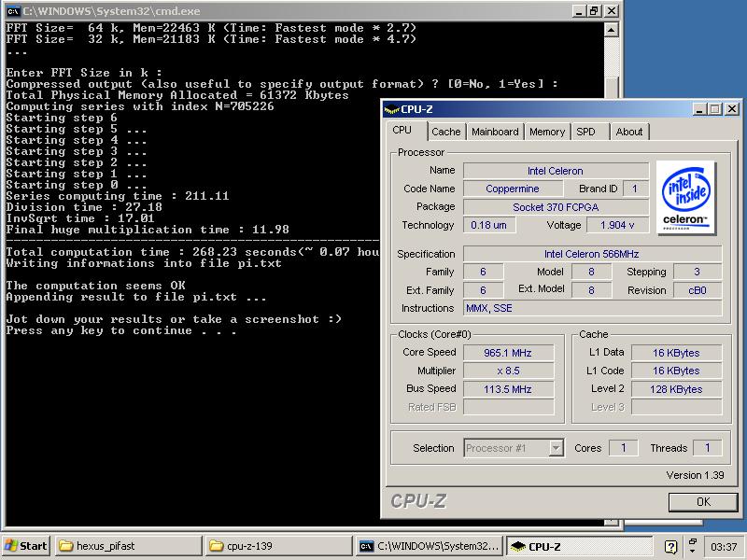Click the Version 1.39 label
This screenshot has height=560, width=747.
[695, 475]
